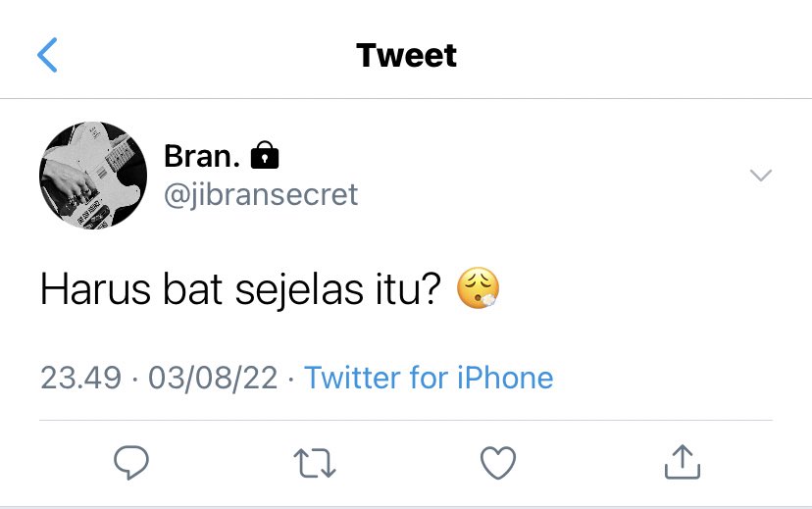Click the word bat in the tweet
Image resolution: width=812 pixels, height=509 pixels.
pyautogui.click(x=192, y=289)
